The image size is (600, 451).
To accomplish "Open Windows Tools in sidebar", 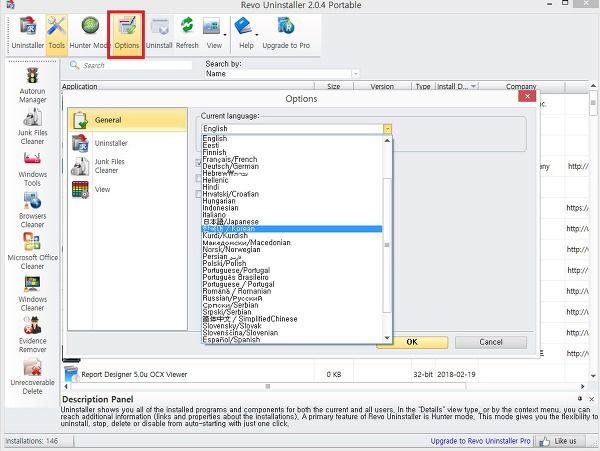I will coord(33,169).
